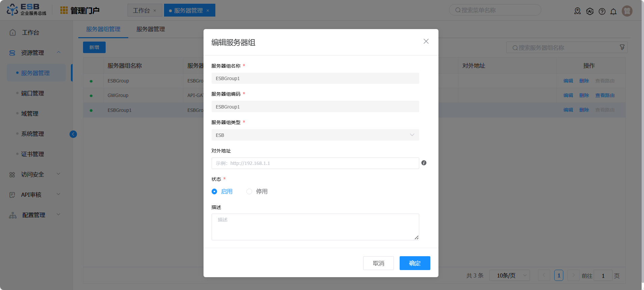Select the 启用 status radio button

(214, 192)
